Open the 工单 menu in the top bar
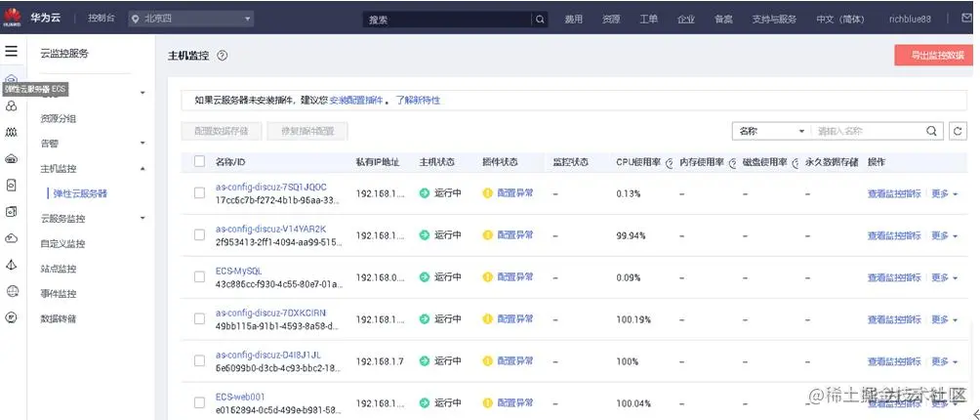 click(648, 20)
